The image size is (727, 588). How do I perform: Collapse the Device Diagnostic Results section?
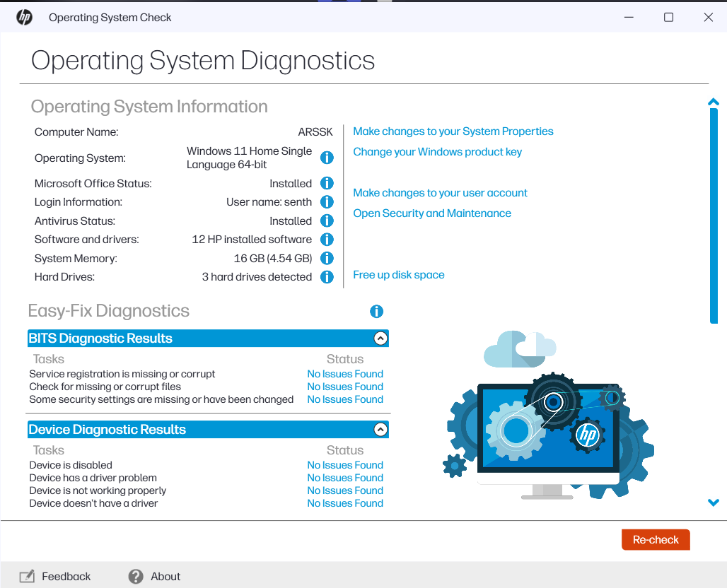(380, 430)
